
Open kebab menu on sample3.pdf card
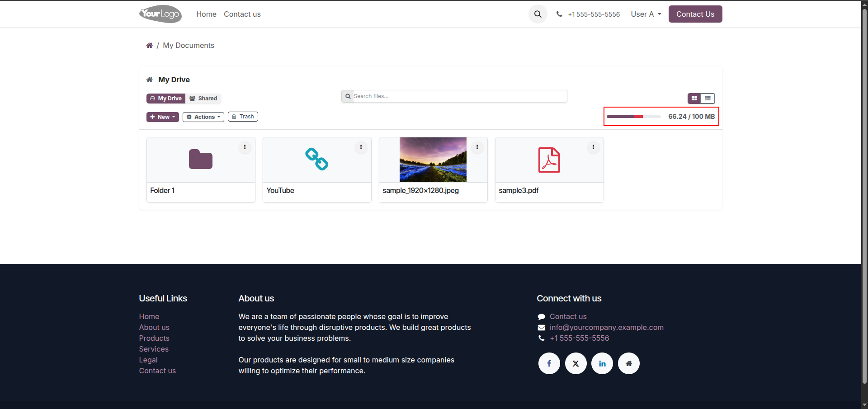[593, 147]
